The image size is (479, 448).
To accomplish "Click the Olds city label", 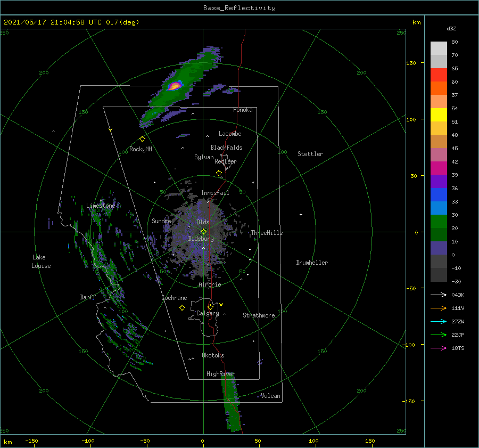I will click(x=203, y=222).
